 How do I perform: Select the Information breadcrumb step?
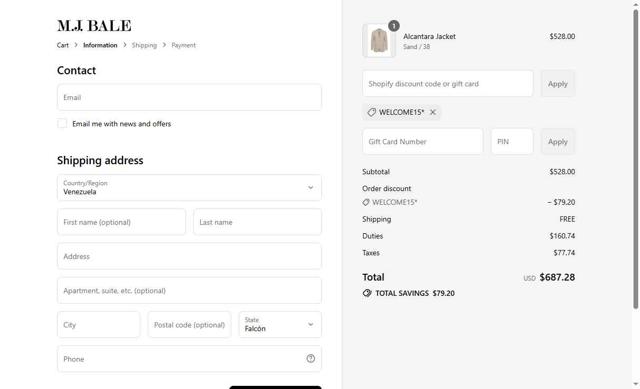coord(100,45)
